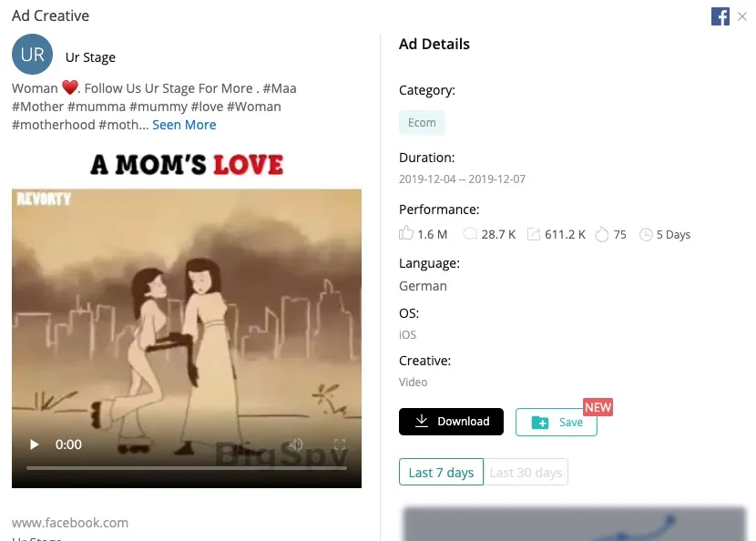This screenshot has height=541, width=756.
Task: Open the Ur Stage page name
Action: 91,57
